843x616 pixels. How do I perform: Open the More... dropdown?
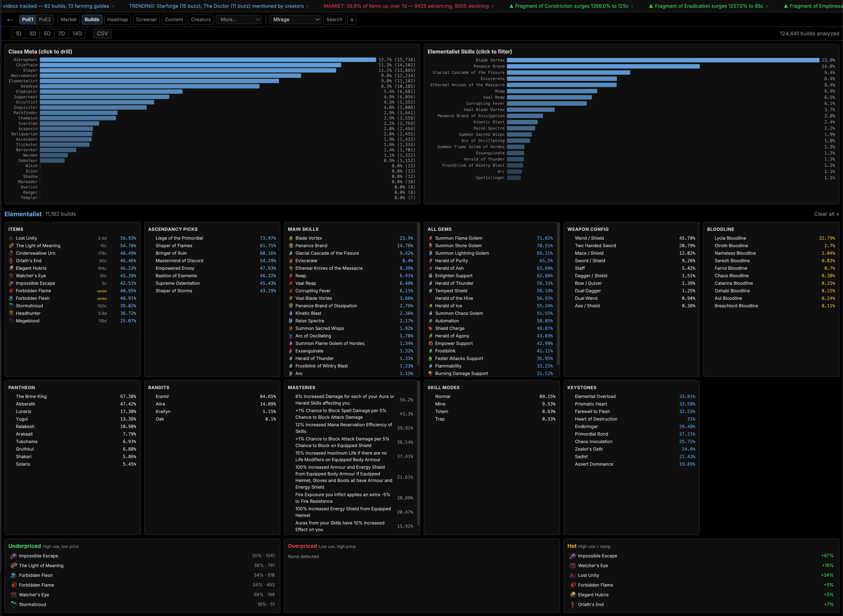tap(239, 20)
